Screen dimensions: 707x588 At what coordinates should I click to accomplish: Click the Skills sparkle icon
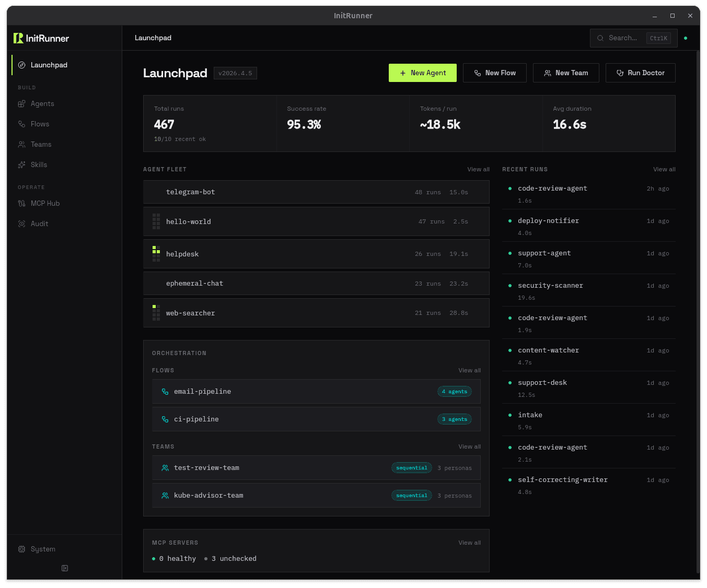(x=22, y=165)
